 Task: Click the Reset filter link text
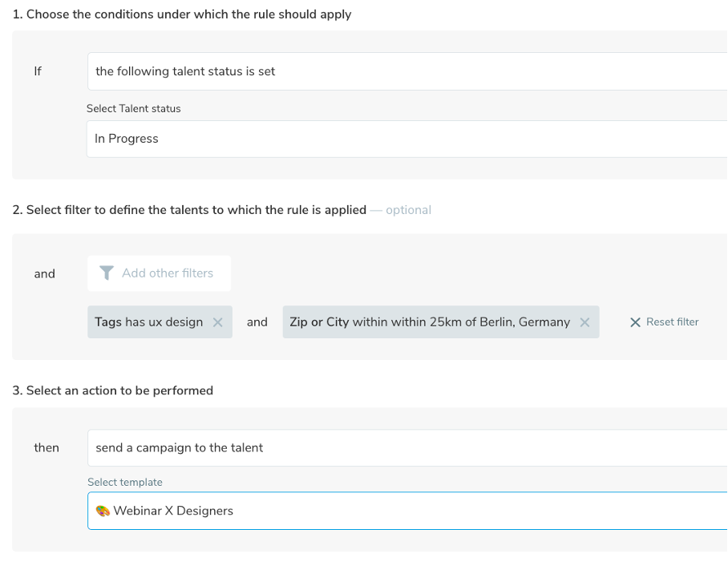[x=672, y=322]
